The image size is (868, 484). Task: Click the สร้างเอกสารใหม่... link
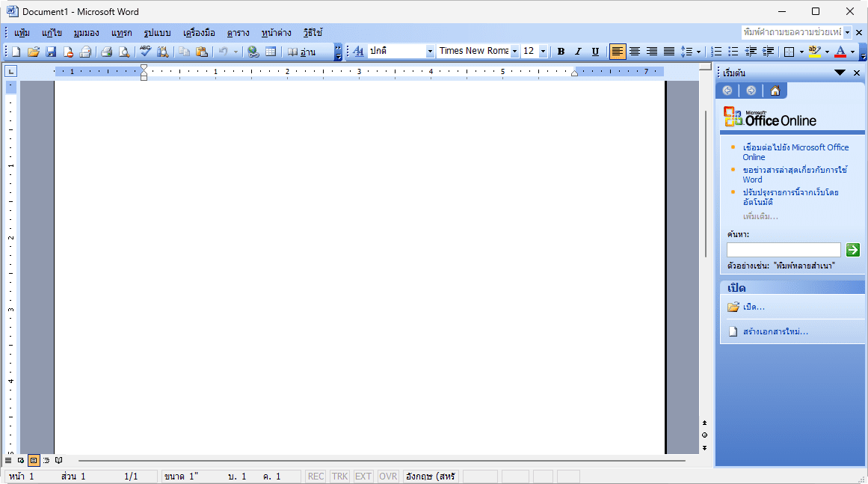point(775,331)
